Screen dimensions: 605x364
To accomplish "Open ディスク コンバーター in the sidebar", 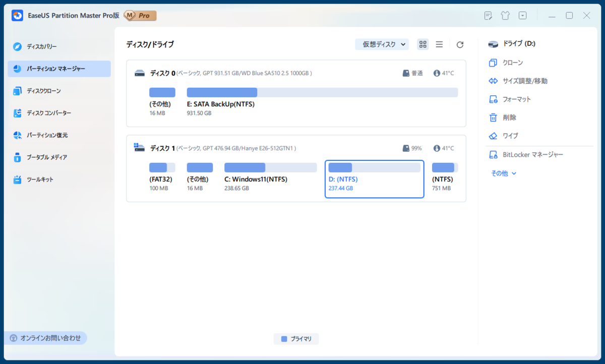I will point(59,113).
